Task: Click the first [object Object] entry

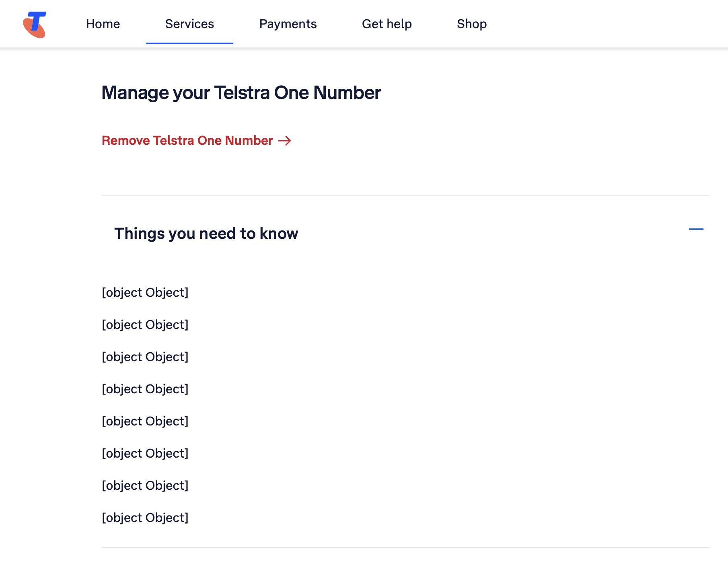Action: pos(145,292)
